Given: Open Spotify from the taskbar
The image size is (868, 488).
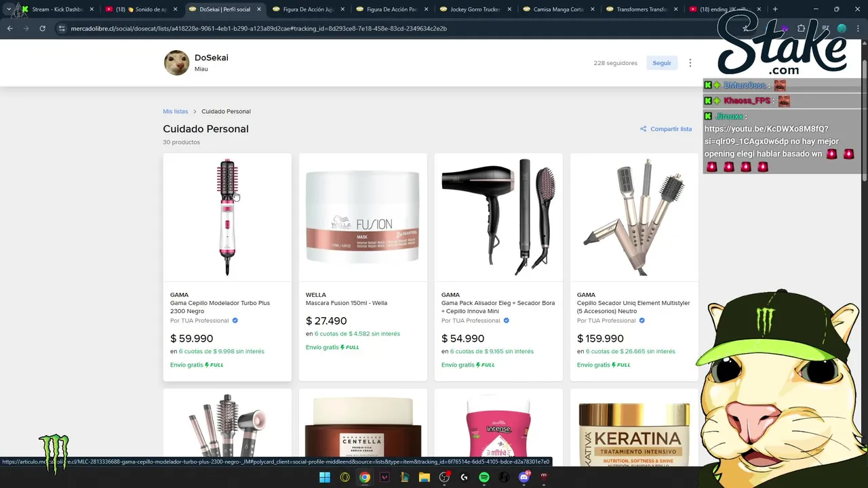Looking at the screenshot, I should (x=484, y=477).
